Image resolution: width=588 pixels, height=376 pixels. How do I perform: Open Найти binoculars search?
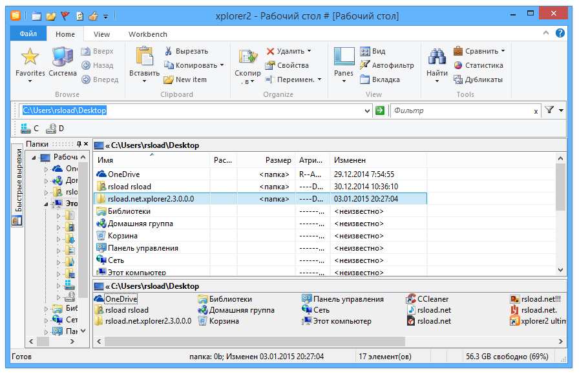[437, 64]
